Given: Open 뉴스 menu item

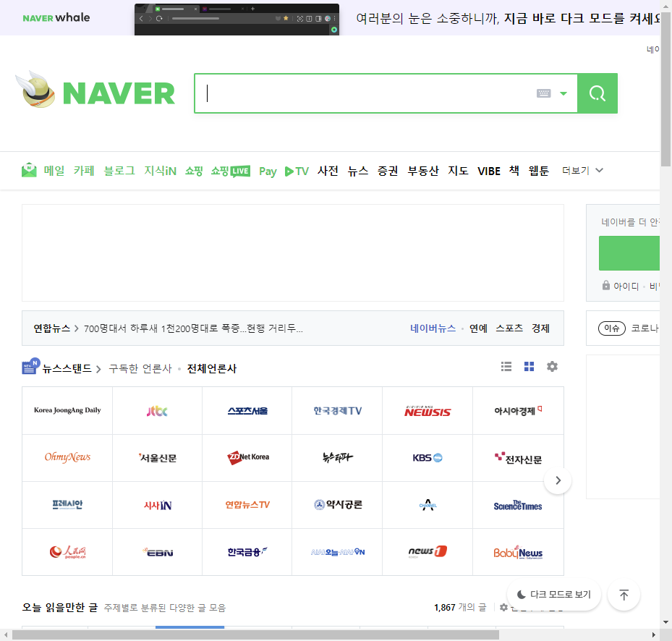Looking at the screenshot, I should click(x=358, y=171).
